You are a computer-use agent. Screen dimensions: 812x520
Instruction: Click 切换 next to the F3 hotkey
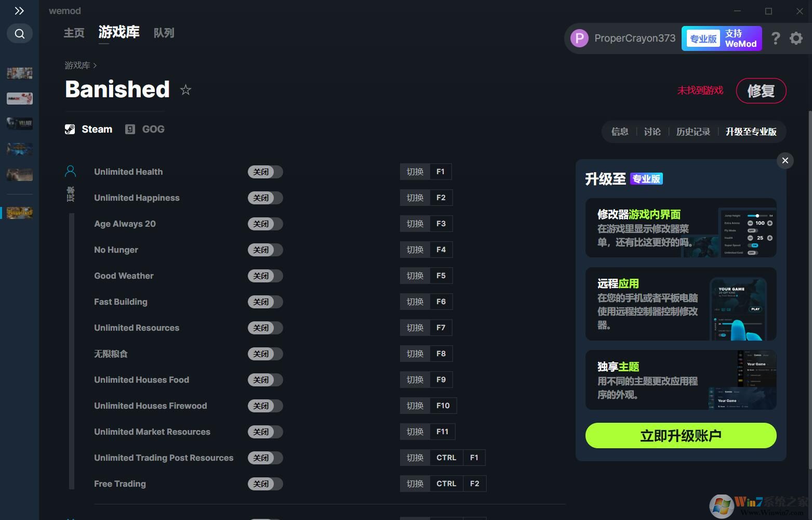coord(415,224)
